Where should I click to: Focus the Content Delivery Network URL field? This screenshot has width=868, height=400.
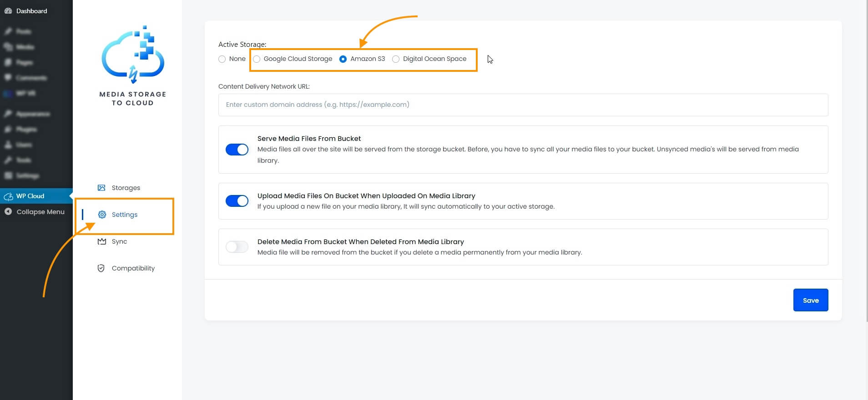click(x=523, y=105)
